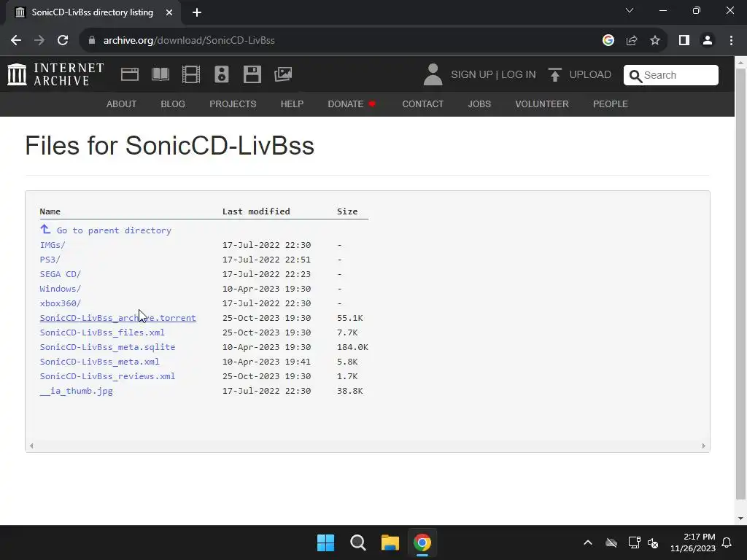Open the HELP menu item

point(292,104)
